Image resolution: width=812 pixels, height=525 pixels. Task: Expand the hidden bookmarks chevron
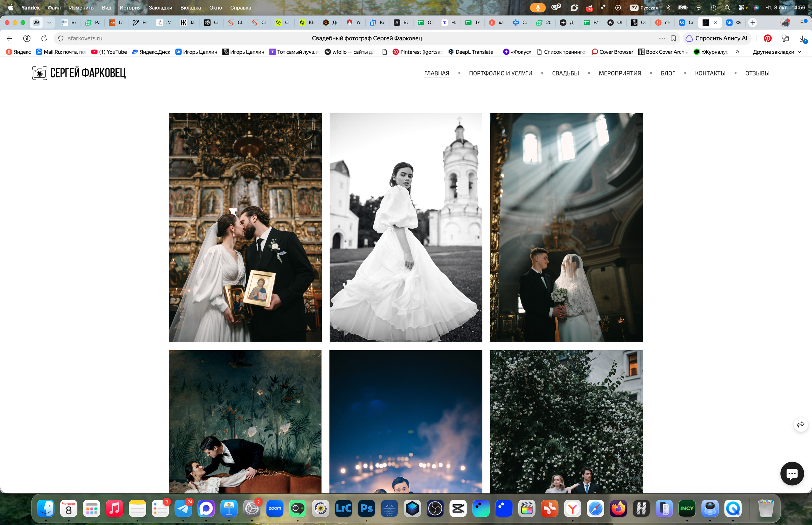point(737,52)
